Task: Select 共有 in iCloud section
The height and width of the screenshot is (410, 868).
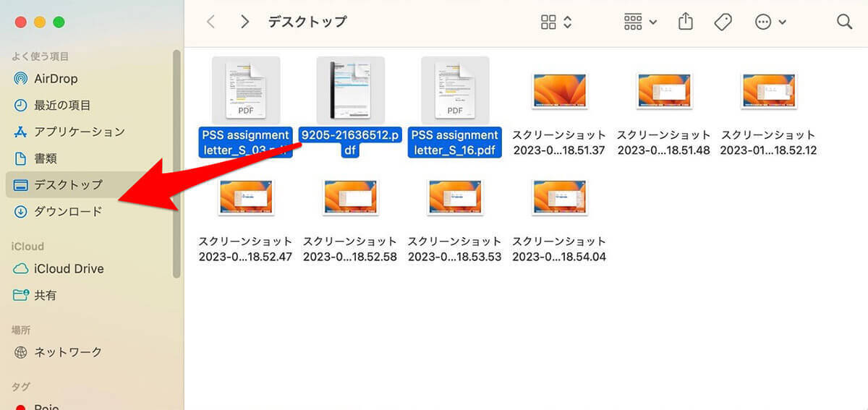Action: (45, 296)
